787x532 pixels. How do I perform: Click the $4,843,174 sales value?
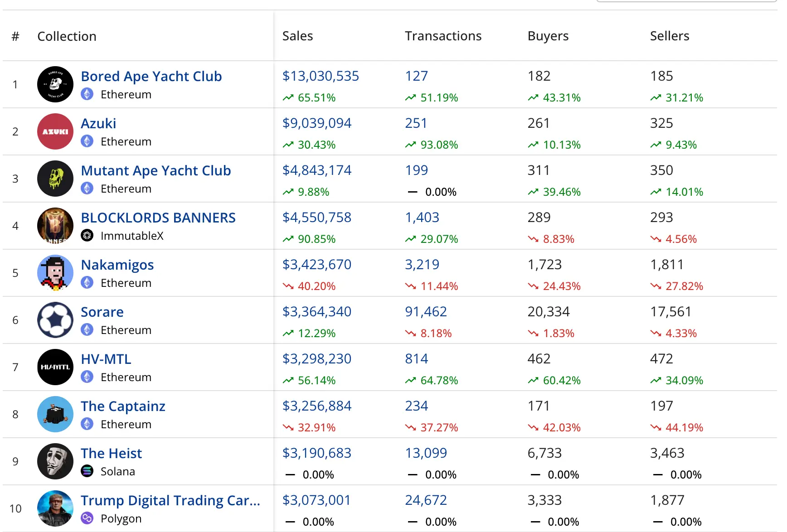click(x=317, y=170)
